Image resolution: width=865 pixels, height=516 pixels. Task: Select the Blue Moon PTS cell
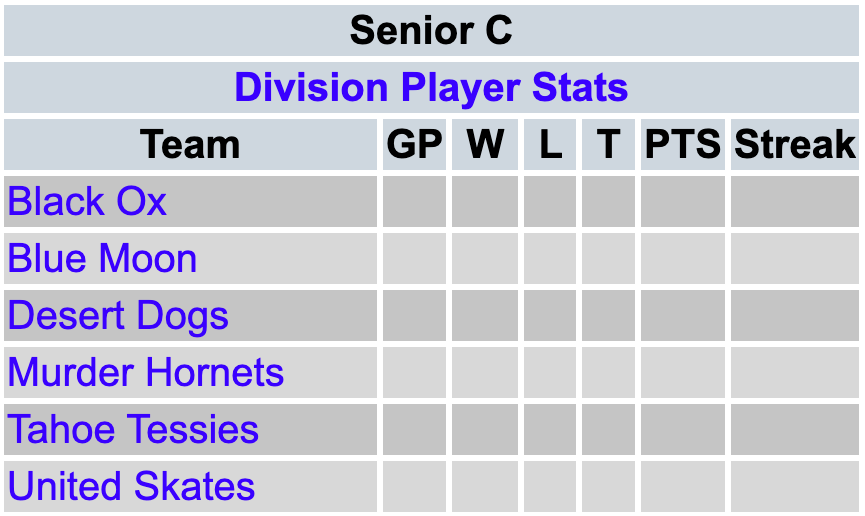682,259
